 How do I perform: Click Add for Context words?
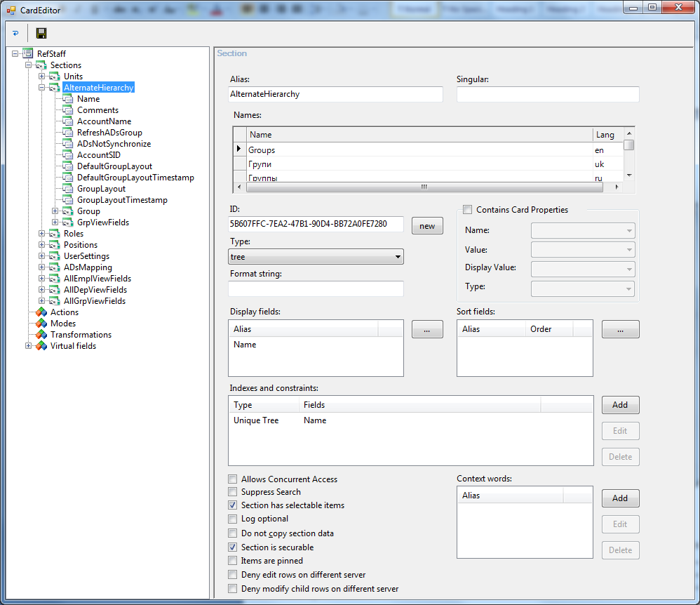click(x=621, y=498)
